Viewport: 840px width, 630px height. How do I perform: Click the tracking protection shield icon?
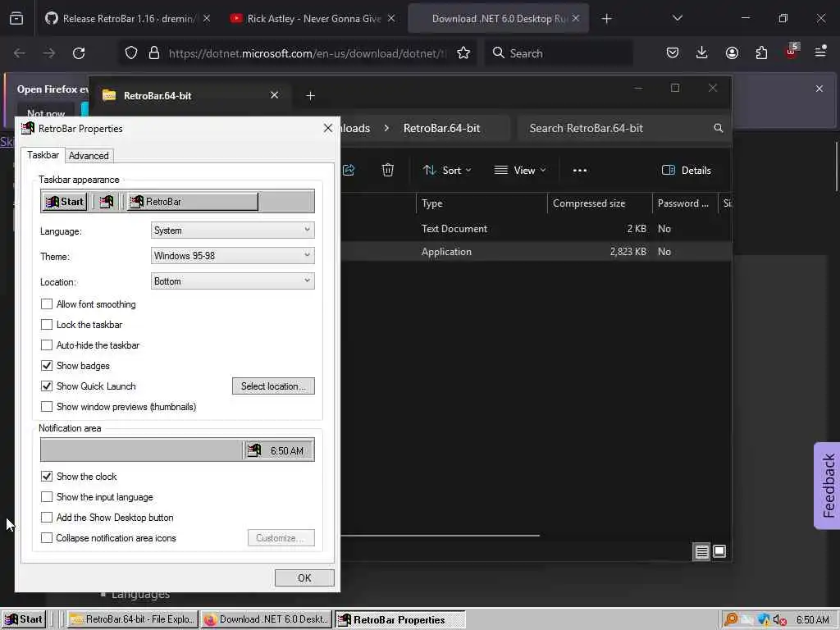point(131,53)
